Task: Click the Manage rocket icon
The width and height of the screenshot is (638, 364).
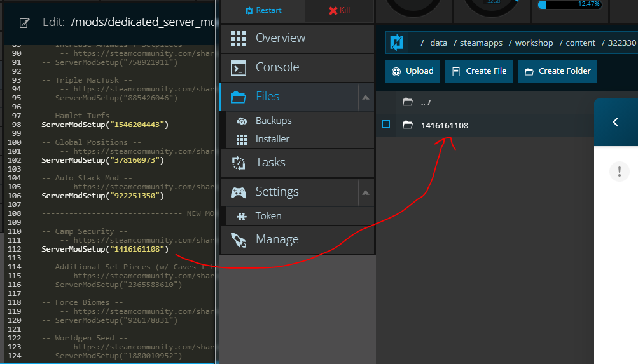Action: point(239,239)
